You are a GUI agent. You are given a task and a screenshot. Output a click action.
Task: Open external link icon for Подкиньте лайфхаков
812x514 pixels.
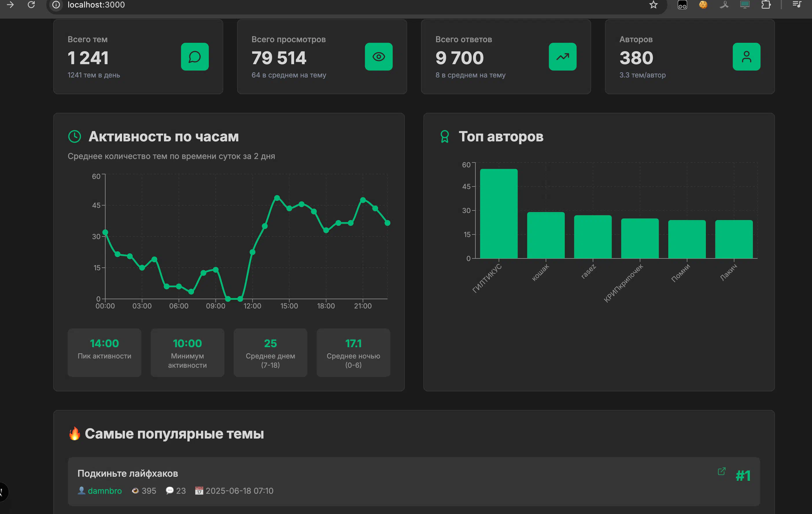[x=721, y=471]
